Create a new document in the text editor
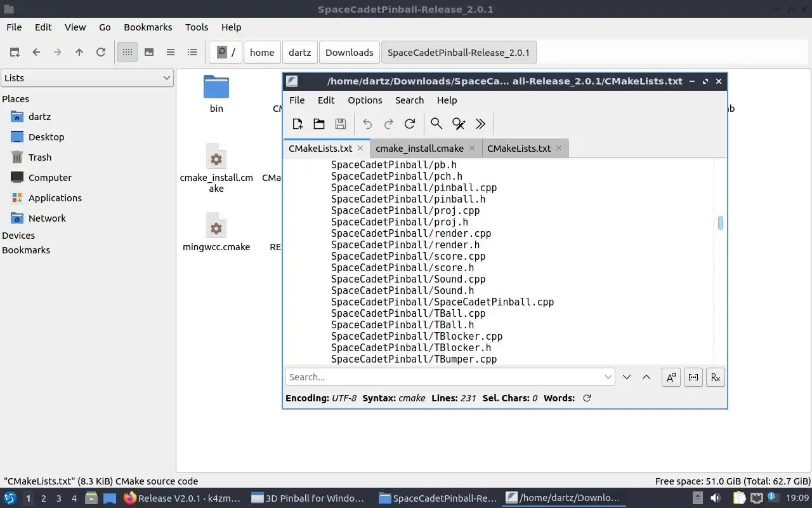The image size is (812, 508). tap(298, 124)
